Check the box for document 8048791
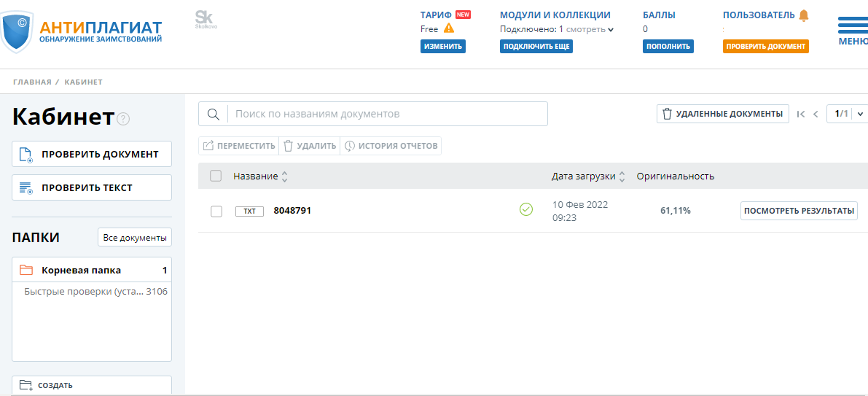The height and width of the screenshot is (396, 868). tap(216, 211)
